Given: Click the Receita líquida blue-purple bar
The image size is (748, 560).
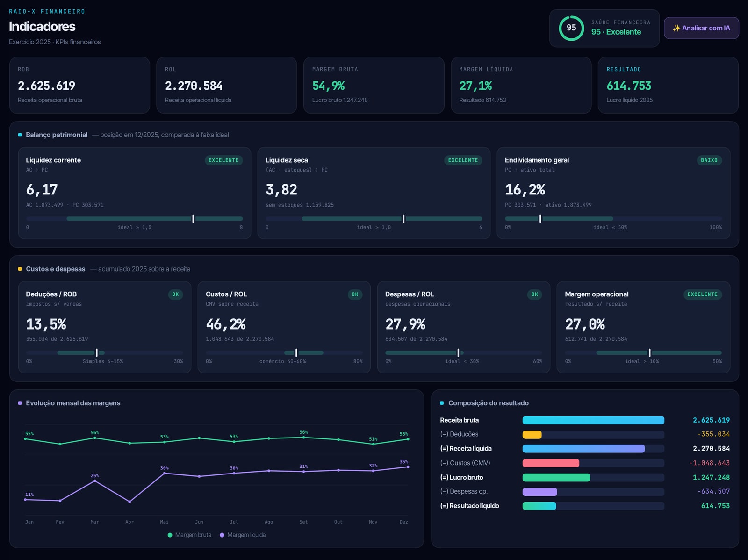Looking at the screenshot, I should pyautogui.click(x=583, y=449).
